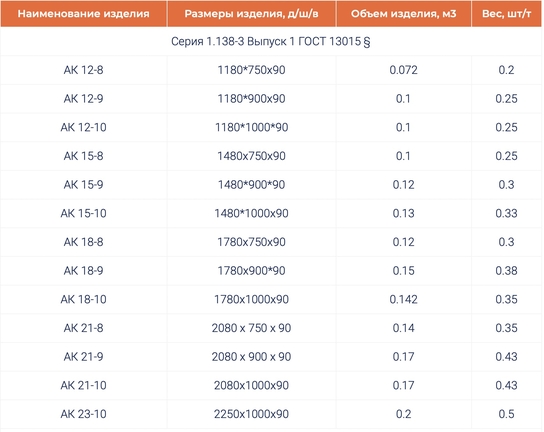
Task: Click the weight value 0.38
Action: point(507,271)
